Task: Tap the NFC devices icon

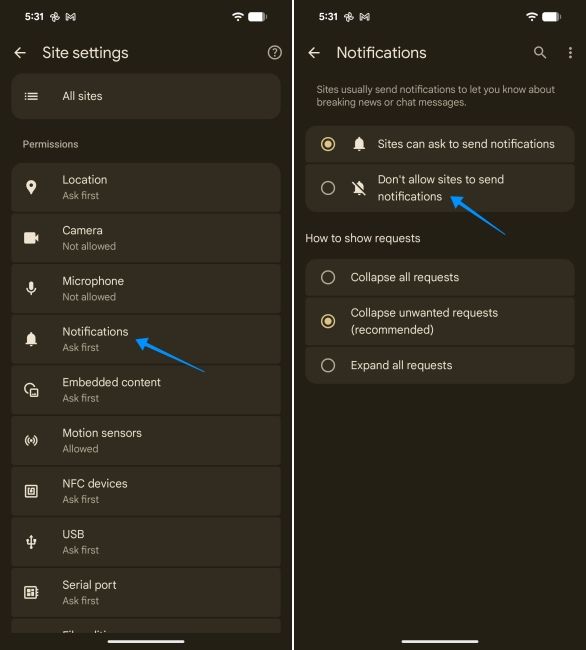Action: (31, 491)
